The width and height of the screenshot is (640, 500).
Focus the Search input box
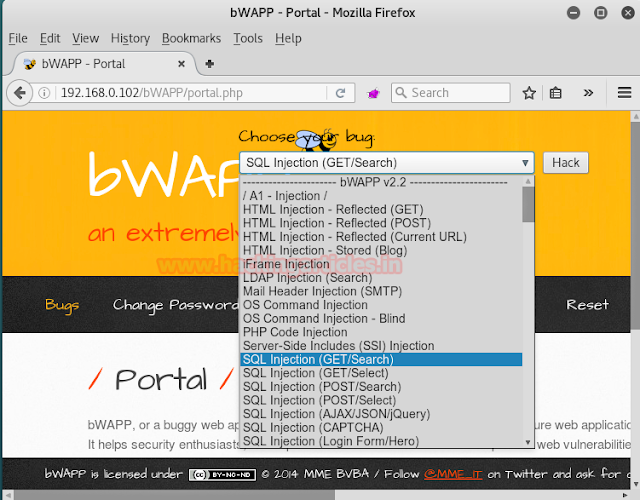pyautogui.click(x=451, y=93)
